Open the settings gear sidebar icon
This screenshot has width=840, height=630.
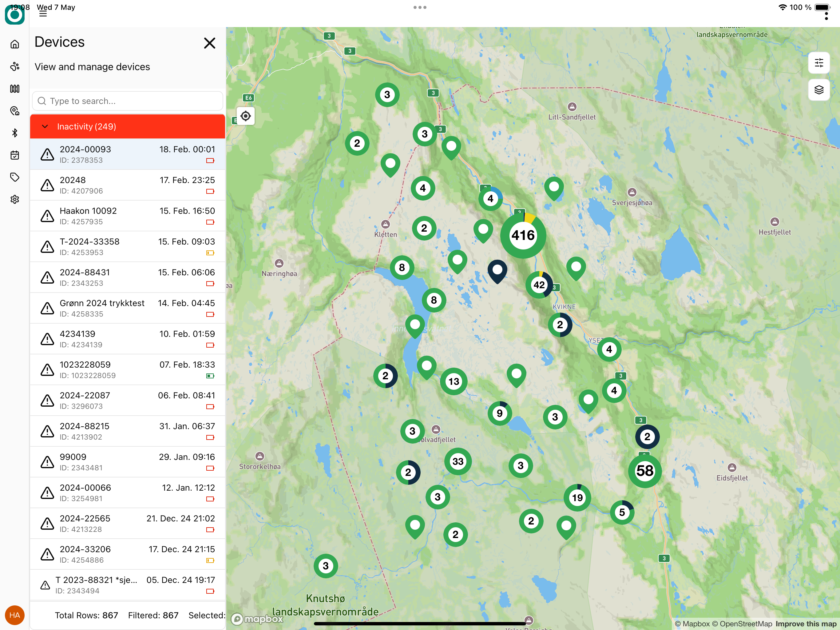point(15,199)
